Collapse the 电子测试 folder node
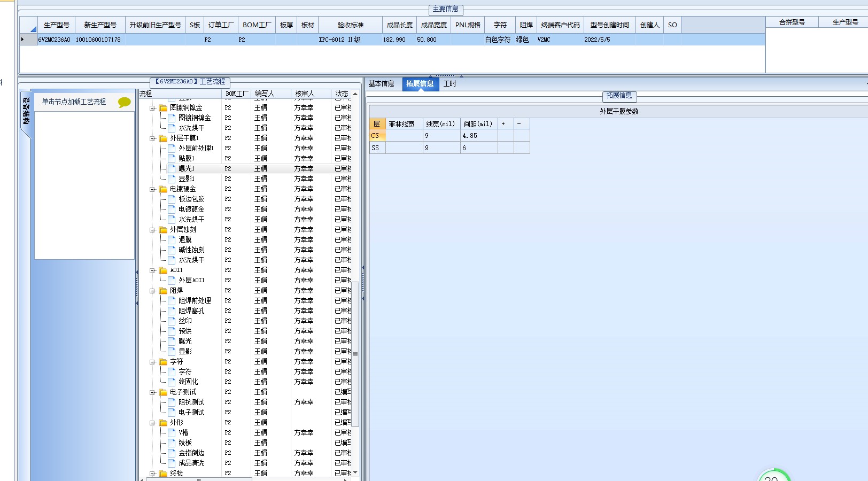 click(152, 392)
